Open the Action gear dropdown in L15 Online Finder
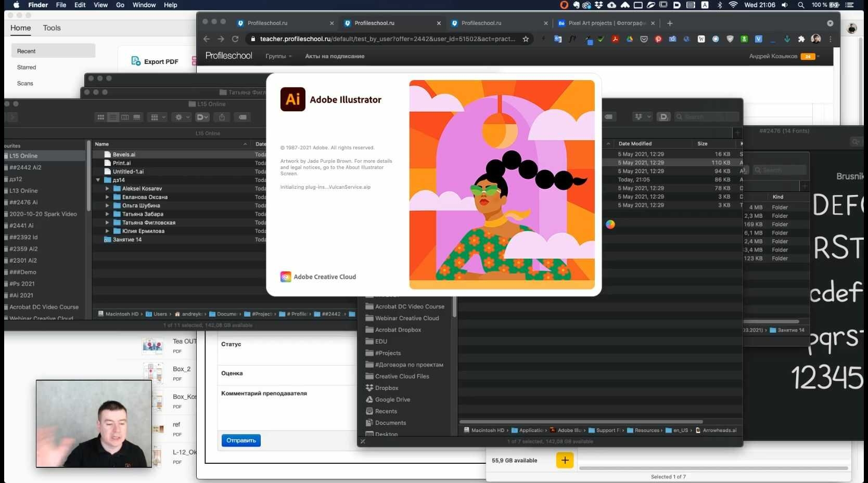 (x=182, y=117)
